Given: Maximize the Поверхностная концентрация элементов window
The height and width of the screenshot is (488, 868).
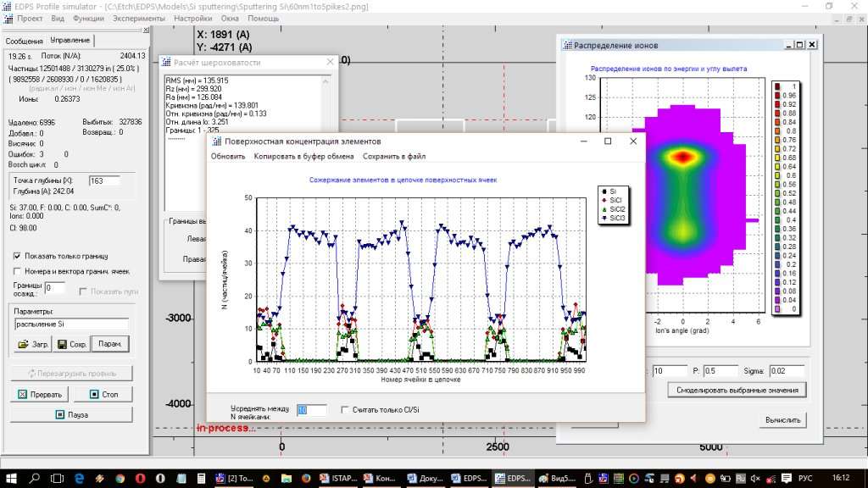Looking at the screenshot, I should click(608, 141).
